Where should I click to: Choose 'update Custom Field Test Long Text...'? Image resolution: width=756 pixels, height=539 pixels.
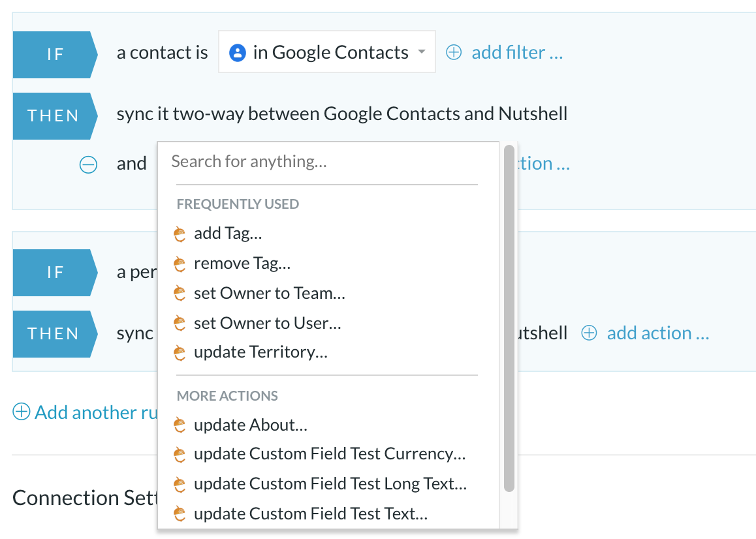330,484
